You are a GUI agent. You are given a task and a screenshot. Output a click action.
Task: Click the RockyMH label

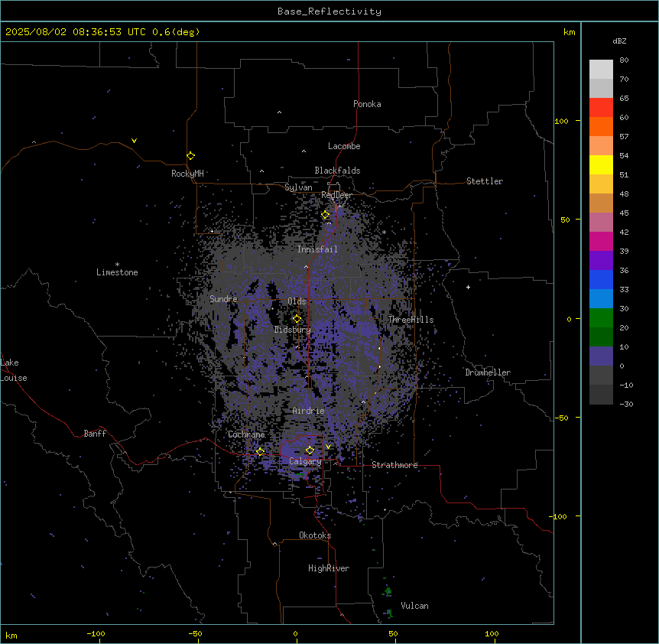(187, 174)
